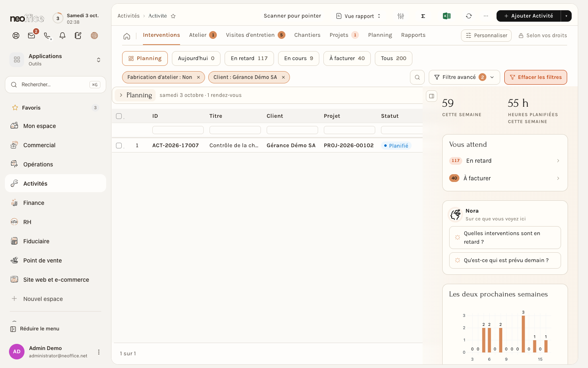Switch to the Atelier tab

(203, 35)
